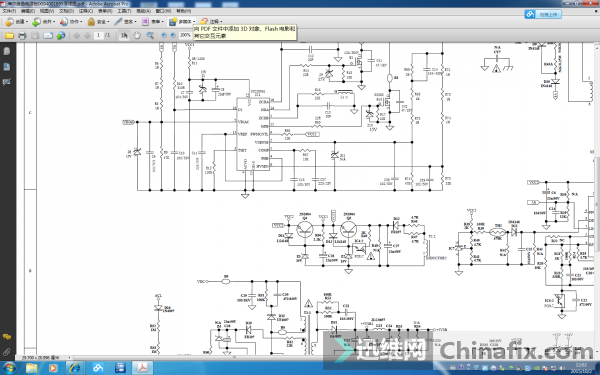Click the page number input field
The image size is (600, 375).
point(98,35)
